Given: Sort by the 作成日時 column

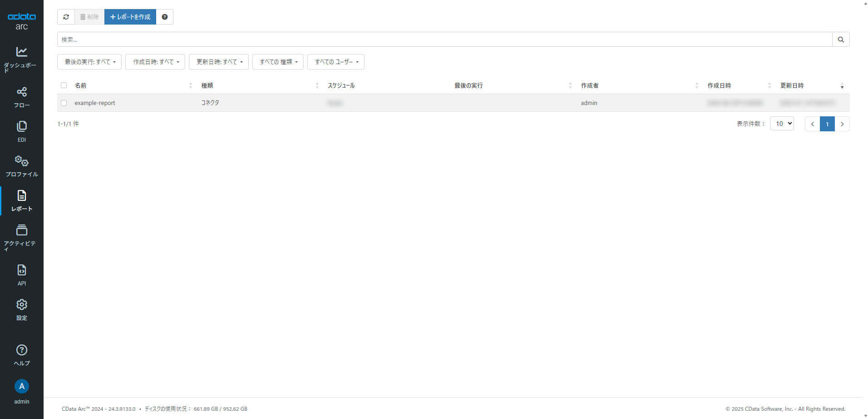Looking at the screenshot, I should click(x=739, y=85).
